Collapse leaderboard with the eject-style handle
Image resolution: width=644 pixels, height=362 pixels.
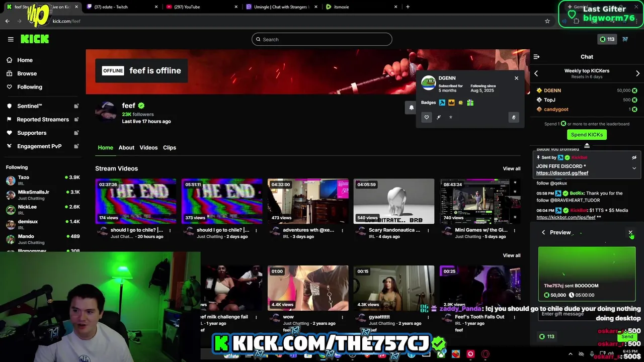587,146
